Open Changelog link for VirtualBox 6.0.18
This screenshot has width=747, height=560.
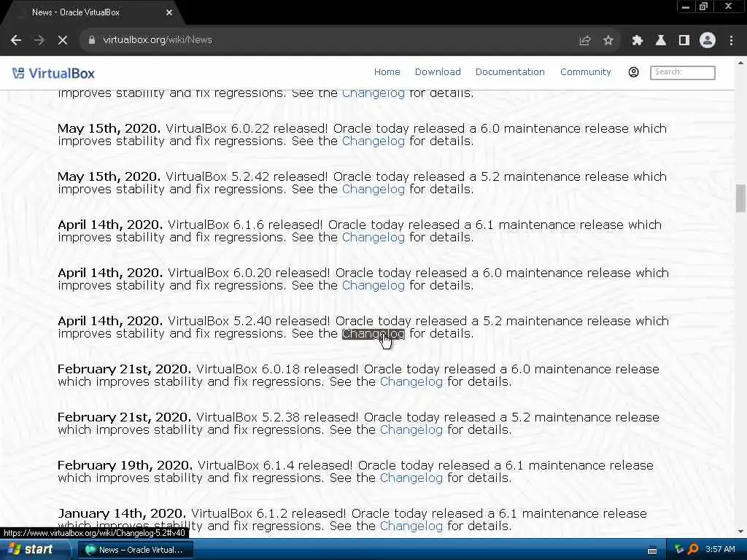click(411, 382)
